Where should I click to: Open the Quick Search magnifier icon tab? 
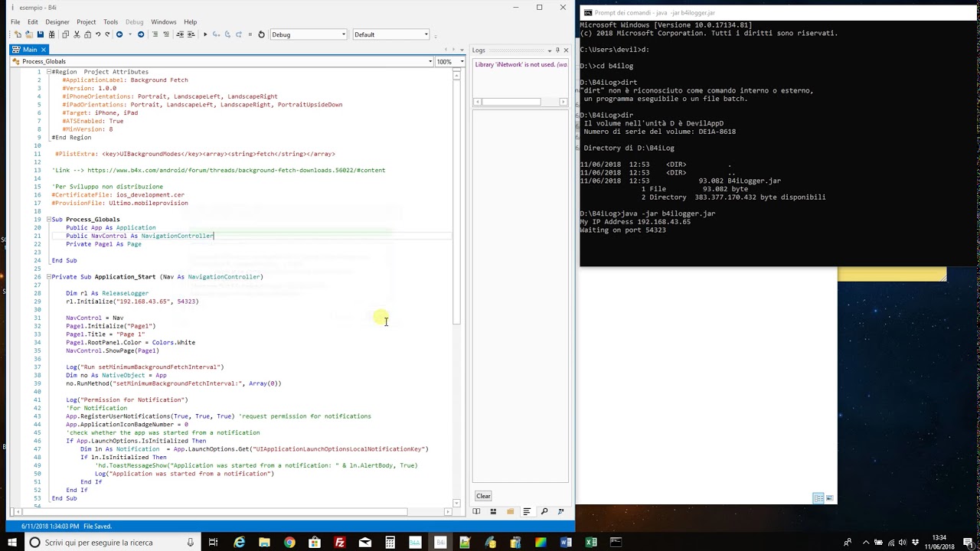tap(544, 511)
